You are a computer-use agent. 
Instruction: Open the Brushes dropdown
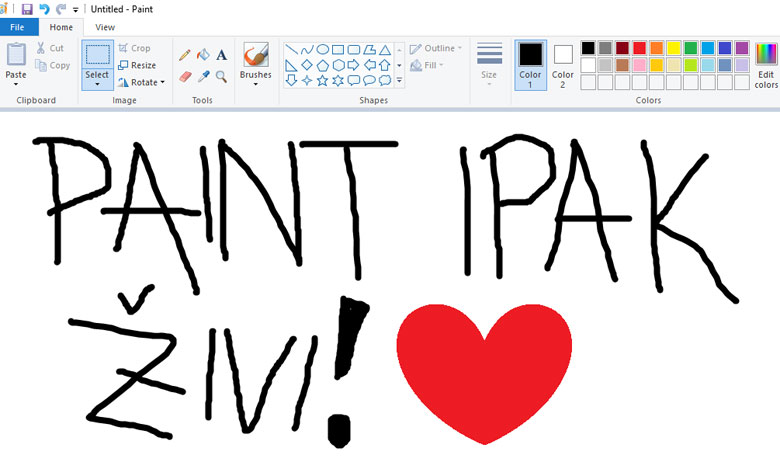(x=255, y=83)
